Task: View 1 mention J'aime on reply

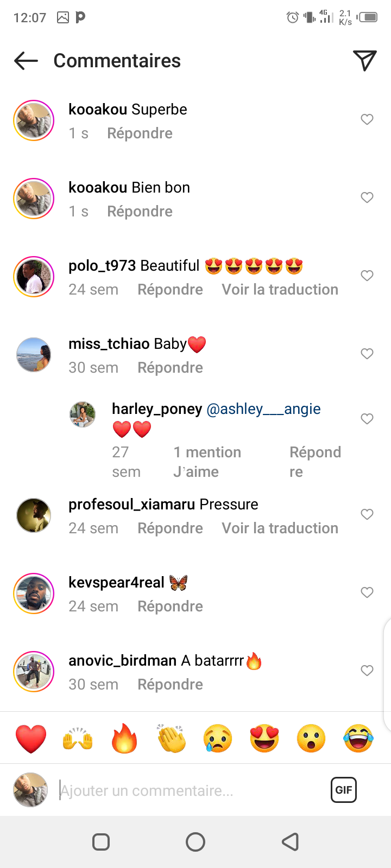Action: (207, 462)
